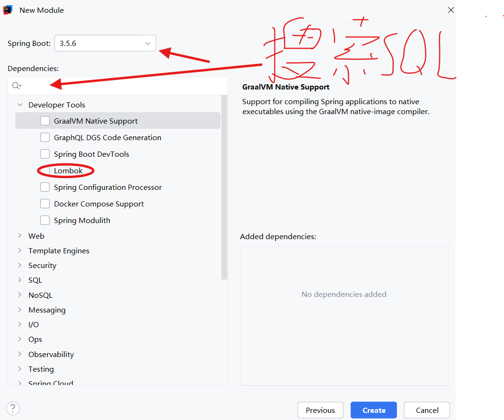The image size is (504, 420).
Task: Expand the NoSQL category
Action: [20, 295]
